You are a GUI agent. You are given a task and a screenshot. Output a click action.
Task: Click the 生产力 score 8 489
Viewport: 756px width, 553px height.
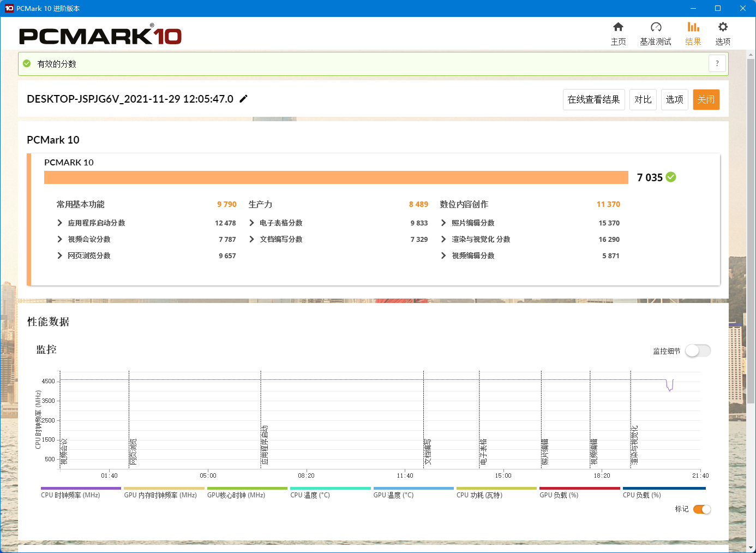[418, 204]
